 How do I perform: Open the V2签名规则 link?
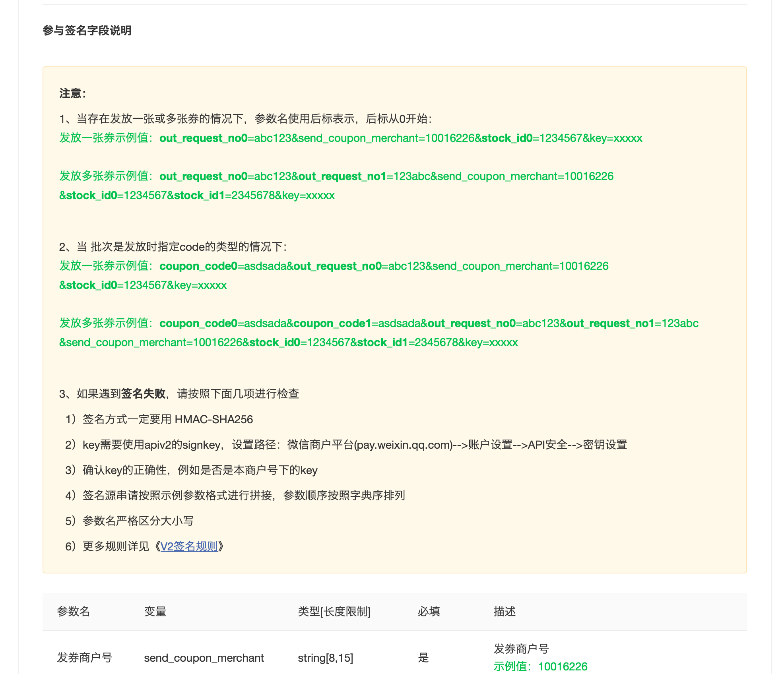(x=189, y=546)
